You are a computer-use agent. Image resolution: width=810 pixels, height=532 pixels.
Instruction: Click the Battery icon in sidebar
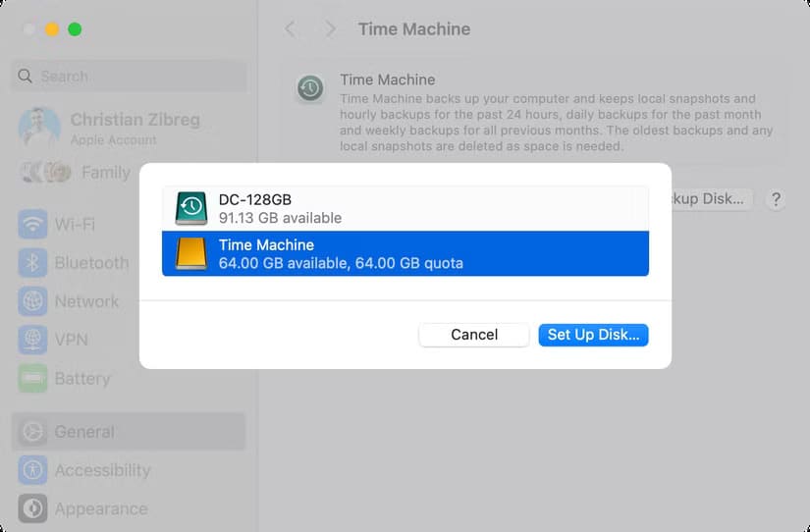coord(33,379)
